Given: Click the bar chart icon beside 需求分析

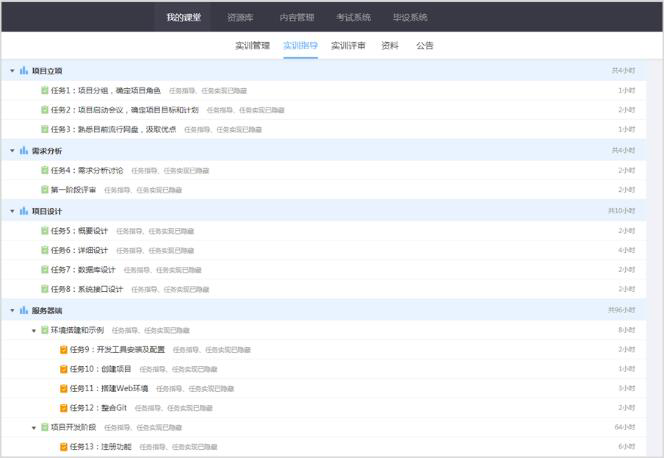Looking at the screenshot, I should point(24,151).
